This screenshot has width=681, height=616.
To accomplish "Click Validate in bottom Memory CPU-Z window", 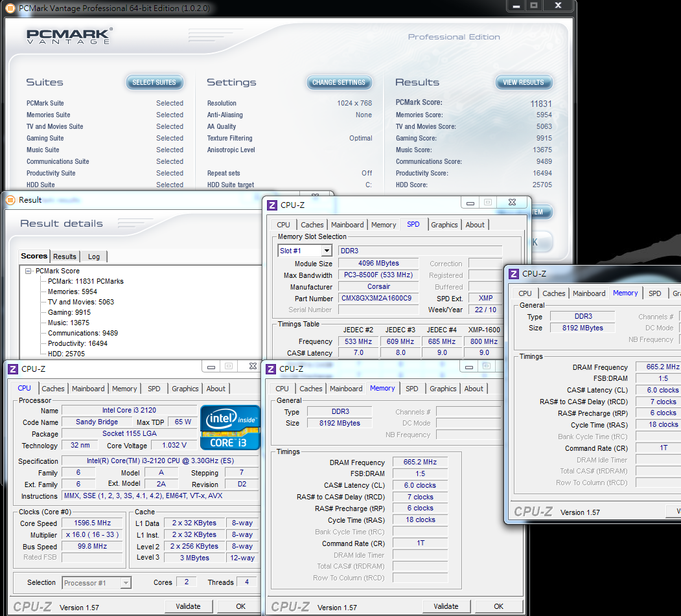I will tap(446, 606).
